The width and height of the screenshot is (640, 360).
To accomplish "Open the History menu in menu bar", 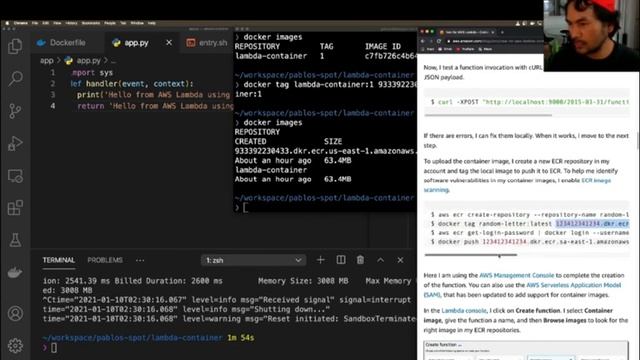I will click(x=71, y=23).
